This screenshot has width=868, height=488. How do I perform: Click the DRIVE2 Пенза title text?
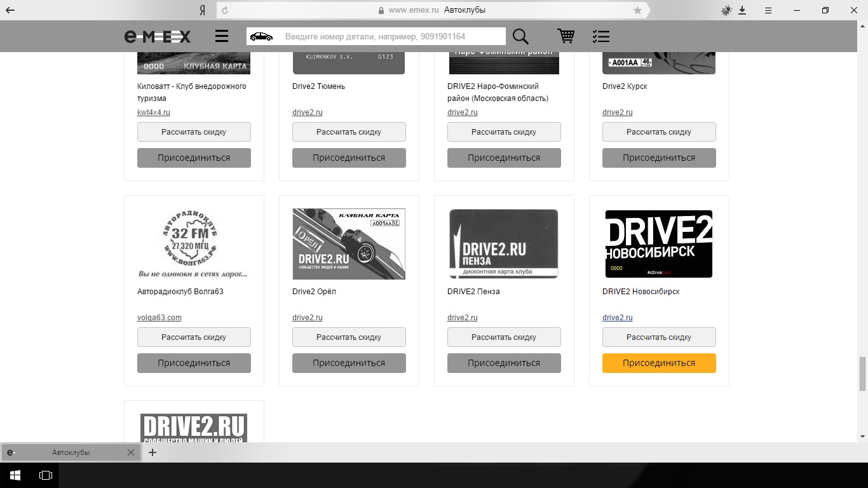tap(473, 292)
